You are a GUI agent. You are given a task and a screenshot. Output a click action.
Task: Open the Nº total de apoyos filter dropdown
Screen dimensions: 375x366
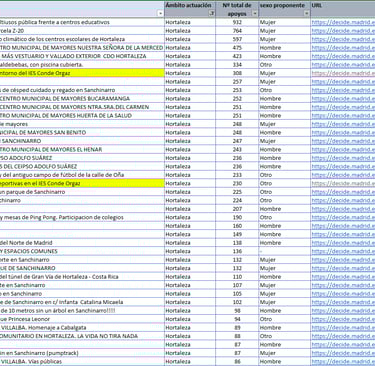tap(255, 14)
